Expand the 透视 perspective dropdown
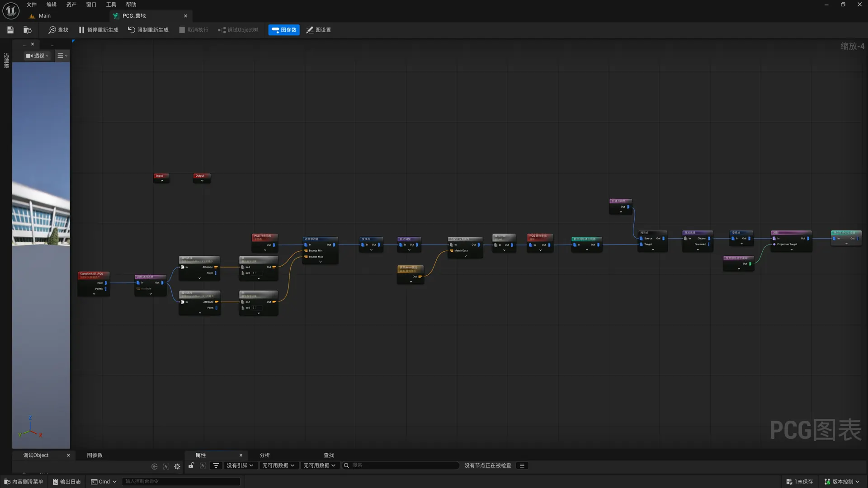Viewport: 868px width, 488px height. pos(37,56)
